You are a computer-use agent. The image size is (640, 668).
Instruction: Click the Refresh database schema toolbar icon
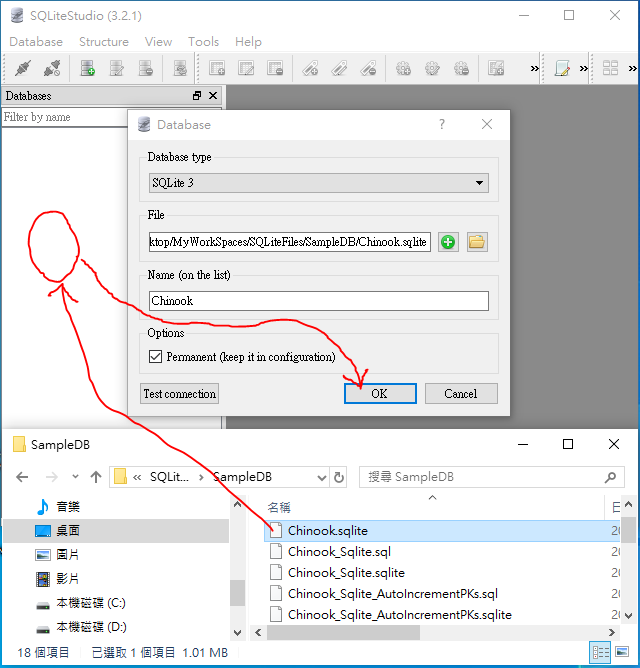click(x=180, y=68)
